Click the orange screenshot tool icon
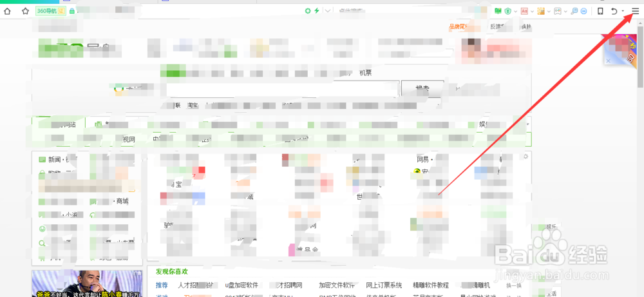644x297 pixels. tap(542, 11)
